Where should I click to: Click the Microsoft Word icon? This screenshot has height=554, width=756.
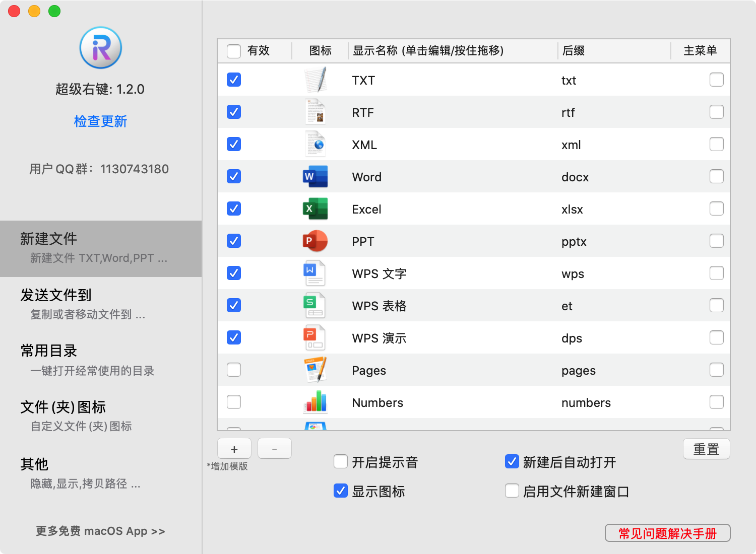pos(316,176)
